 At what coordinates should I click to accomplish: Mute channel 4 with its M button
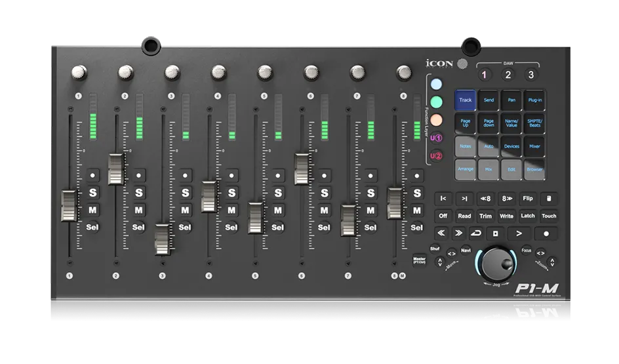[231, 210]
